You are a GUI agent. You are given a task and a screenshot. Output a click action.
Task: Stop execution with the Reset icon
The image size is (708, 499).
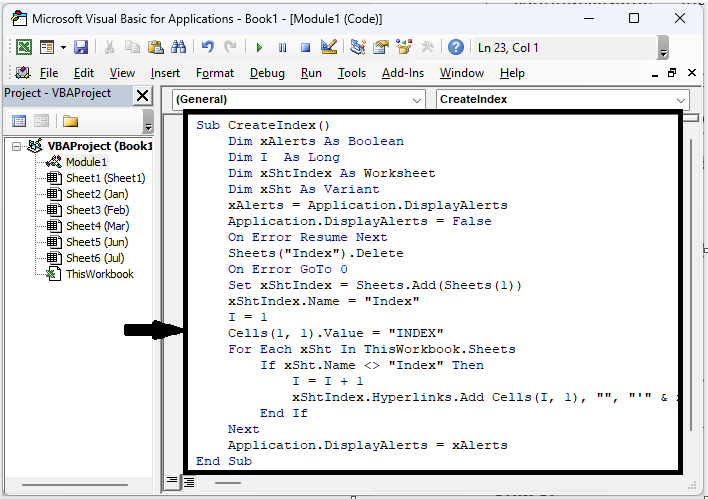306,47
